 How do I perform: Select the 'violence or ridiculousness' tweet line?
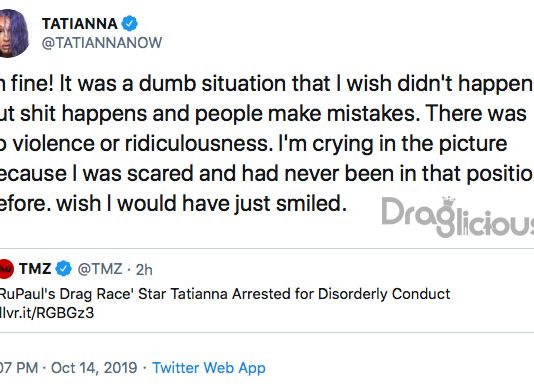click(254, 144)
